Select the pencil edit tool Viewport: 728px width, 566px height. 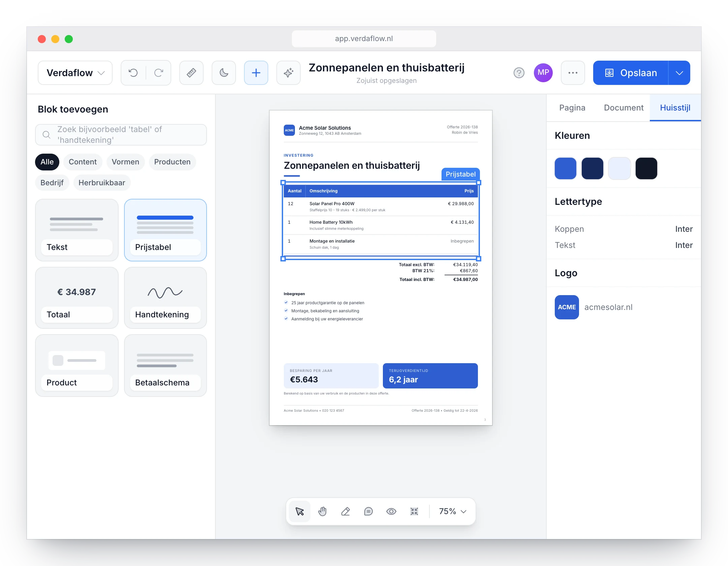(x=345, y=511)
